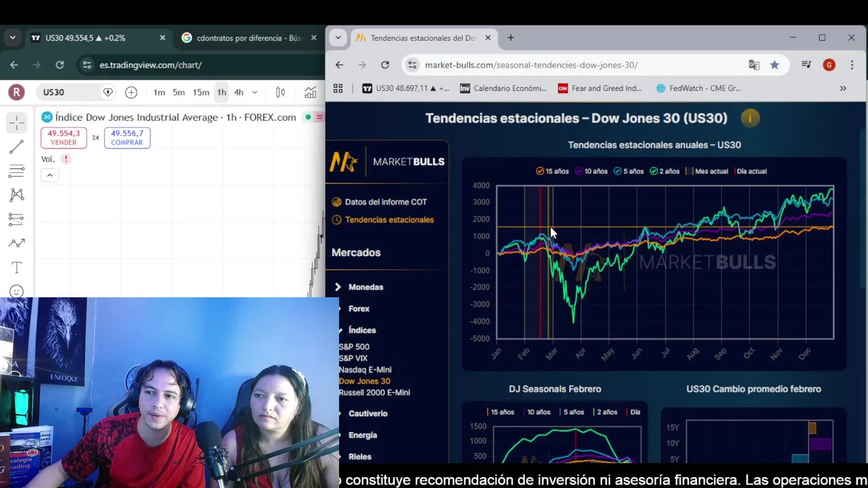The image size is (868, 488).
Task: Go back in the market-bulls browser window
Action: click(339, 65)
